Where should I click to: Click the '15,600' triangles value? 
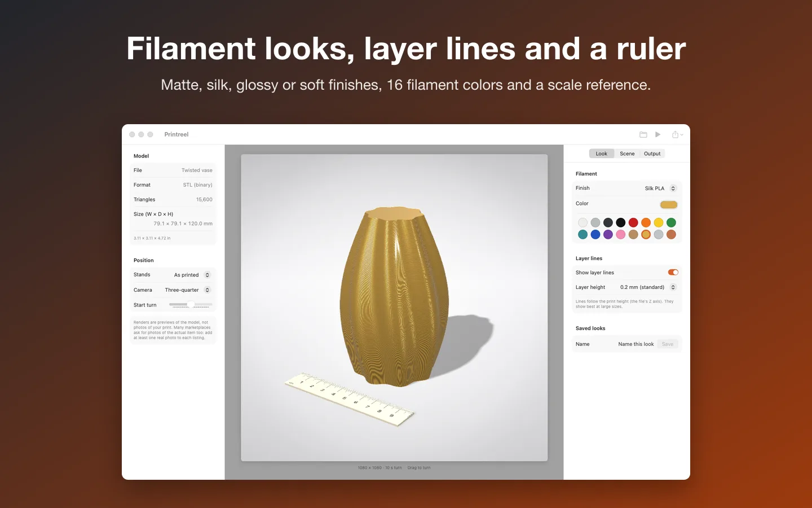[204, 200]
